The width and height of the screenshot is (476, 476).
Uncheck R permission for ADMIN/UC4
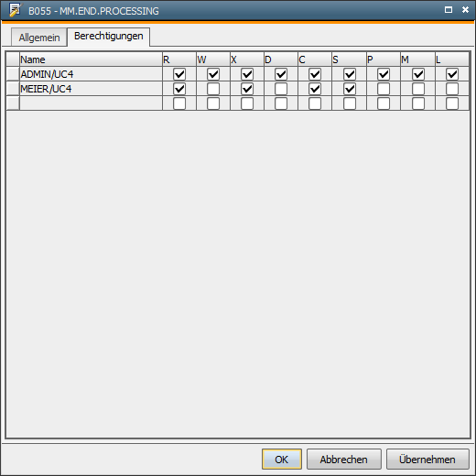(179, 74)
